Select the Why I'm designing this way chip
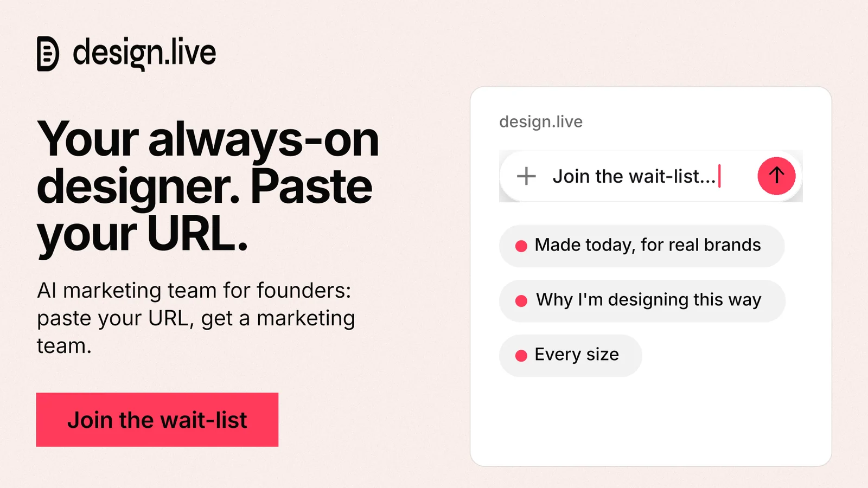Image resolution: width=868 pixels, height=488 pixels. tap(642, 300)
